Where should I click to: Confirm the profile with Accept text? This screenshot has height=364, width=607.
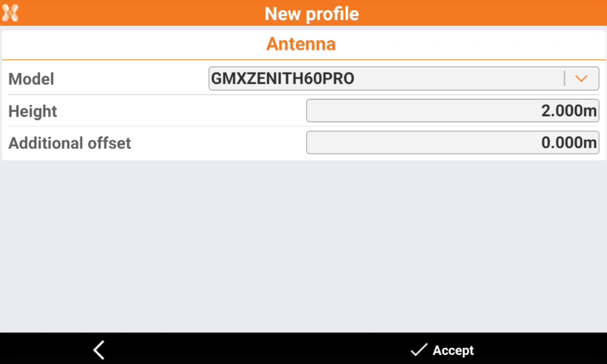point(453,350)
